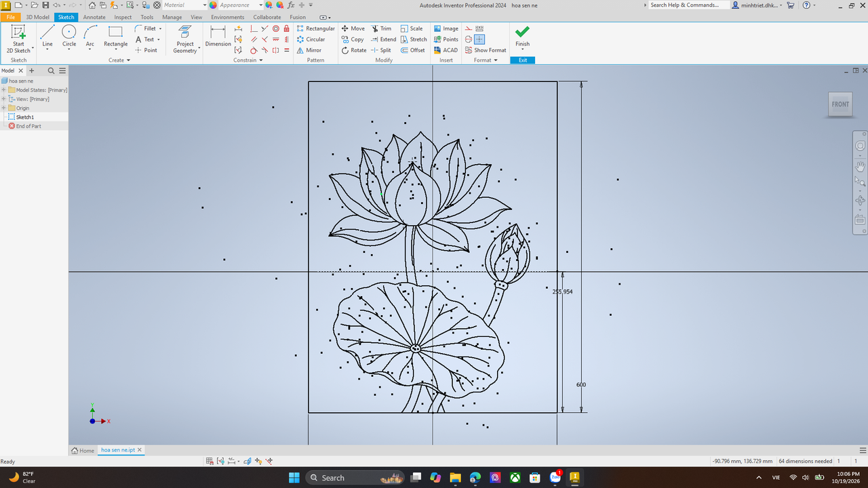Click the Rotate modify tool
The width and height of the screenshot is (868, 488).
tap(354, 50)
